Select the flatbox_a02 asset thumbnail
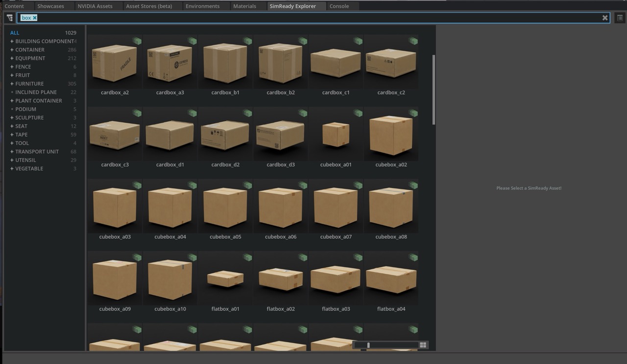627x364 pixels. [x=281, y=278]
